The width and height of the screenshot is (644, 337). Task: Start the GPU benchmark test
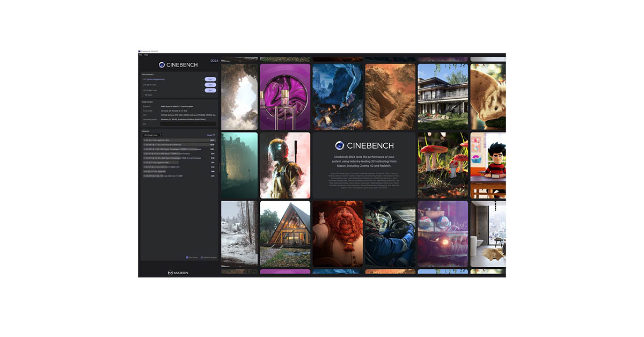click(210, 79)
